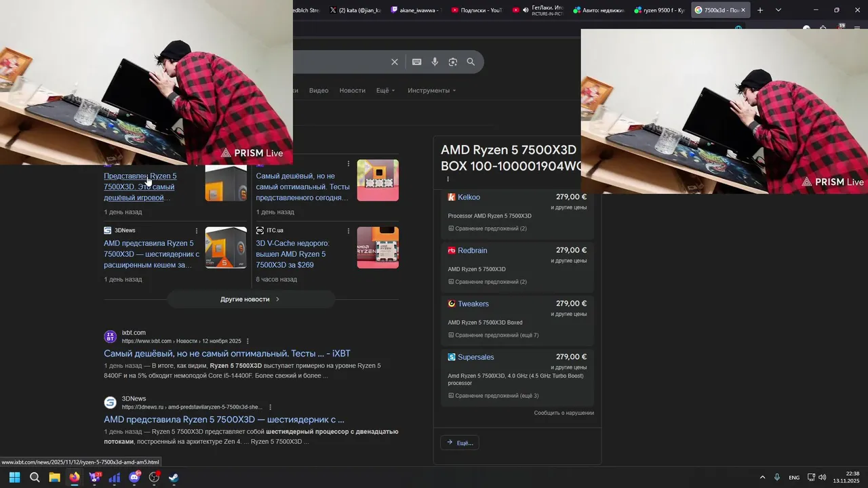The width and height of the screenshot is (868, 488).
Task: Open network status in system tray
Action: 811,477
